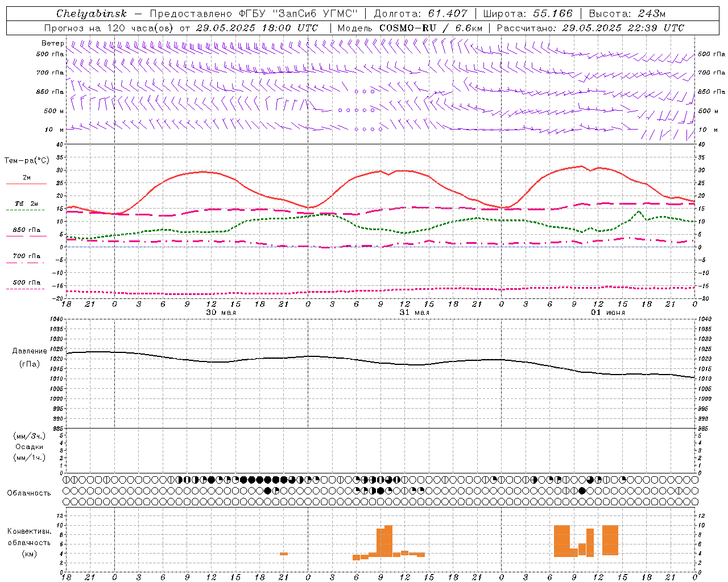Click the red 2м legend line sample
Screen dimensions: 728x582
[26, 184]
